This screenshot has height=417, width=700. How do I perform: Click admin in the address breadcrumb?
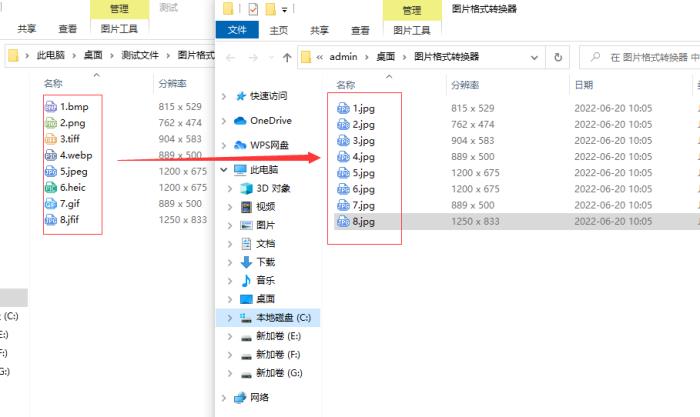[x=345, y=57]
